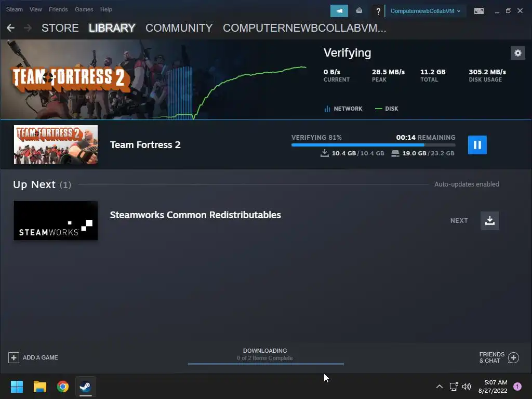This screenshot has height=399, width=532.
Task: Open FRIENDS & CHAT
Action: coord(491,357)
